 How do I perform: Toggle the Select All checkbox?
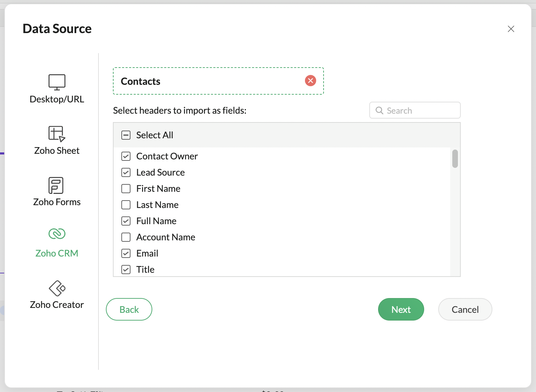click(x=126, y=135)
